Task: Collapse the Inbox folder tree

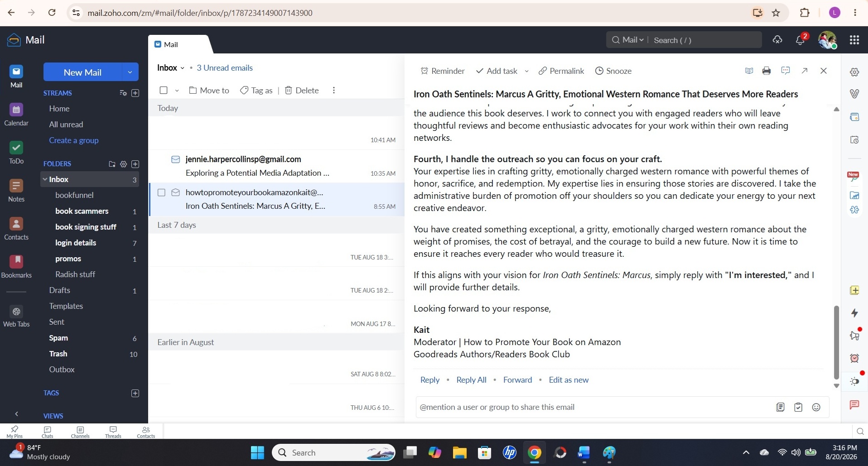Action: click(45, 179)
